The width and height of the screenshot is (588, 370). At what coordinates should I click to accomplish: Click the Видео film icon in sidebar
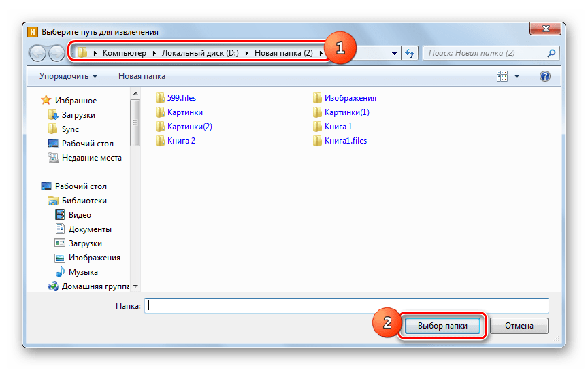coord(60,214)
